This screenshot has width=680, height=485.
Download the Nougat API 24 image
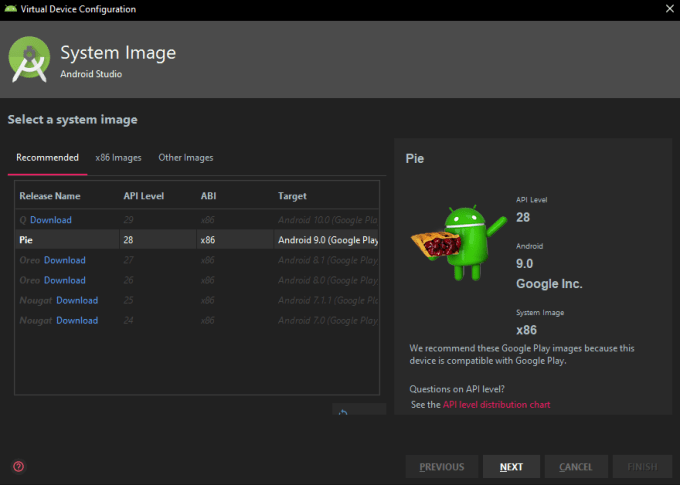click(77, 321)
